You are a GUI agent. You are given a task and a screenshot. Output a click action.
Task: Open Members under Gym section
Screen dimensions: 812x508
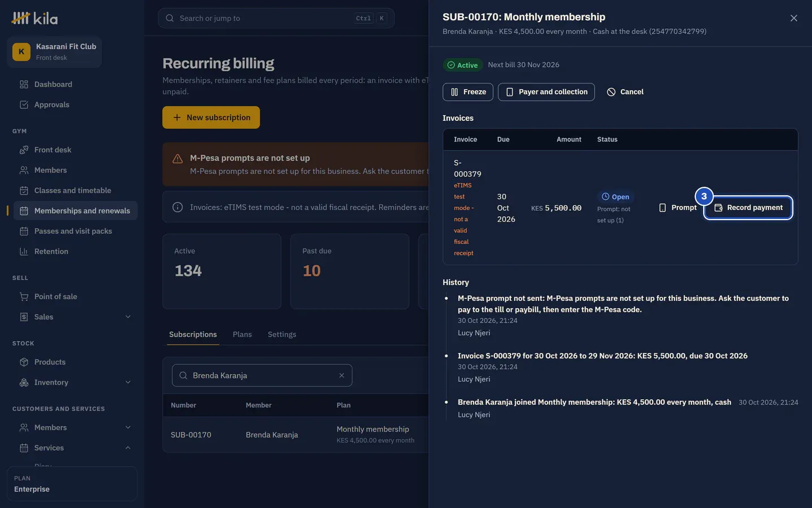[x=75, y=170]
